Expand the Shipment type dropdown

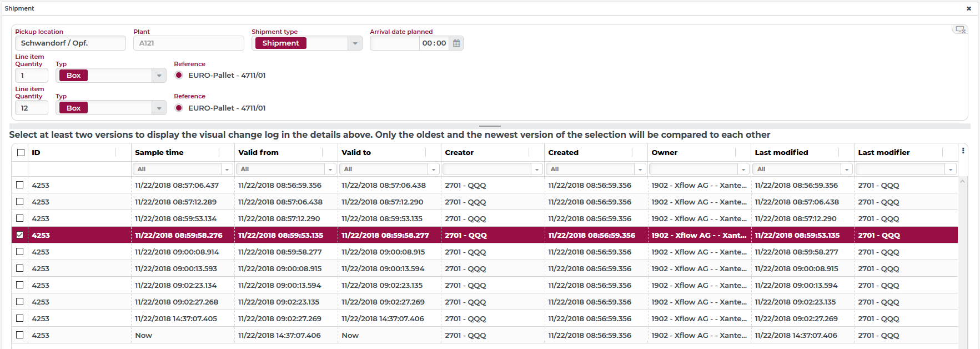[355, 43]
